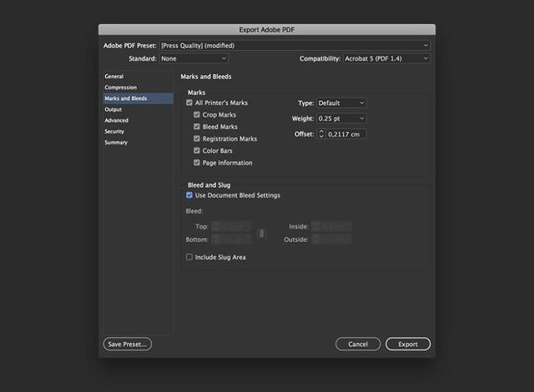Enable Include Slug Area checkbox
This screenshot has width=534, height=392.
tap(189, 257)
